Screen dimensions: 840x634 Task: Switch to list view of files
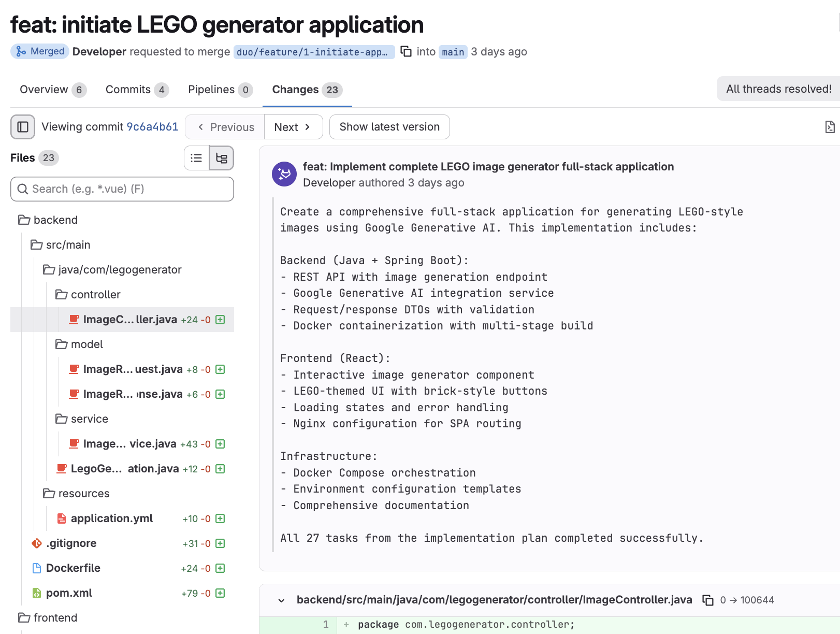196,158
